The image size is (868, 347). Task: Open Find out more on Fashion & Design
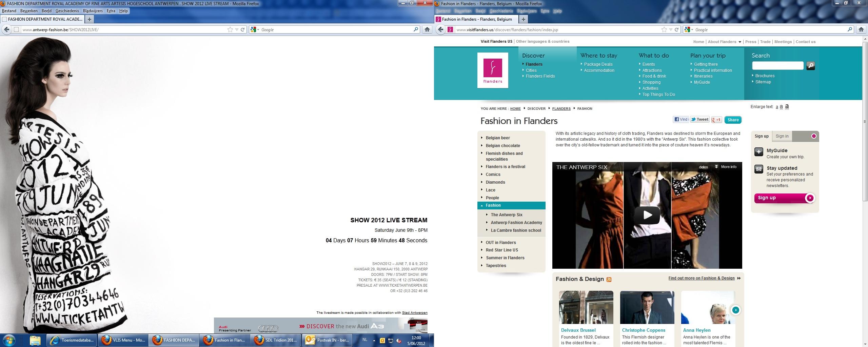pyautogui.click(x=702, y=278)
